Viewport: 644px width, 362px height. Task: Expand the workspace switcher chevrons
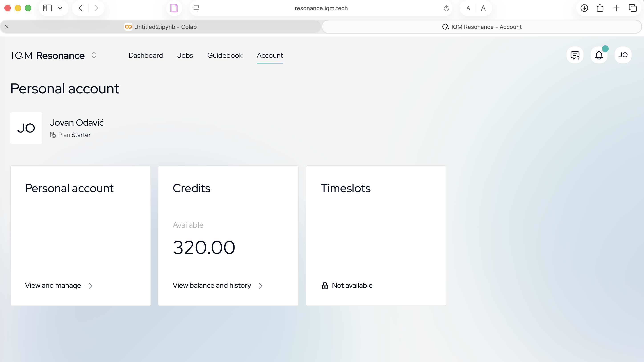click(94, 55)
